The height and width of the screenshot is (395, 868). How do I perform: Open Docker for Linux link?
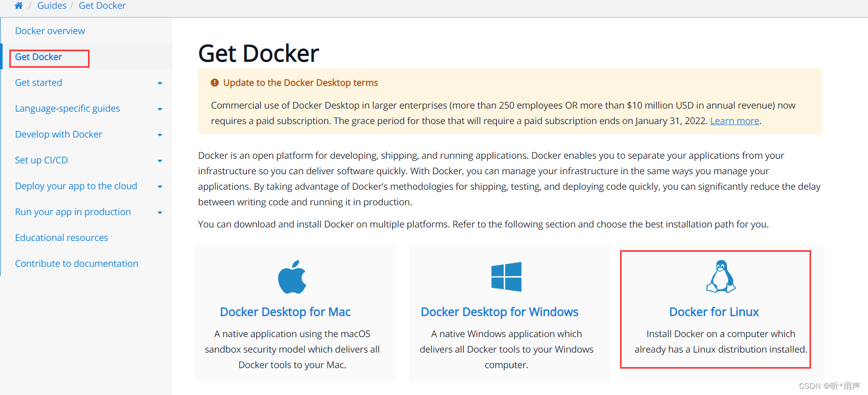pos(714,312)
